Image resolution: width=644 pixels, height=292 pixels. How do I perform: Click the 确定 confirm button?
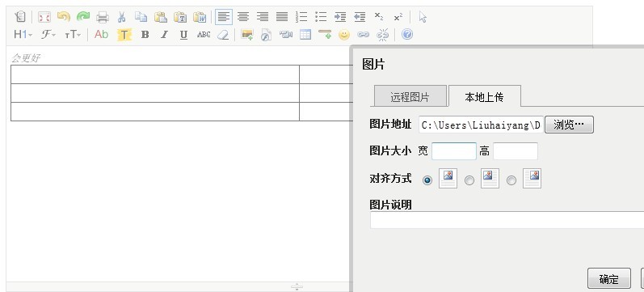609,279
